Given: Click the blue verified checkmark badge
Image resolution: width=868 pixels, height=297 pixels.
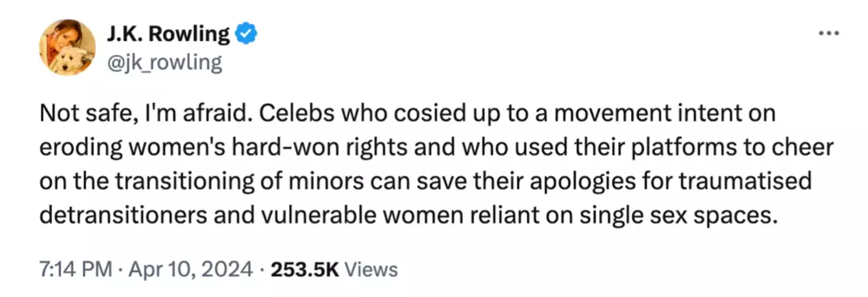Looking at the screenshot, I should 247,35.
